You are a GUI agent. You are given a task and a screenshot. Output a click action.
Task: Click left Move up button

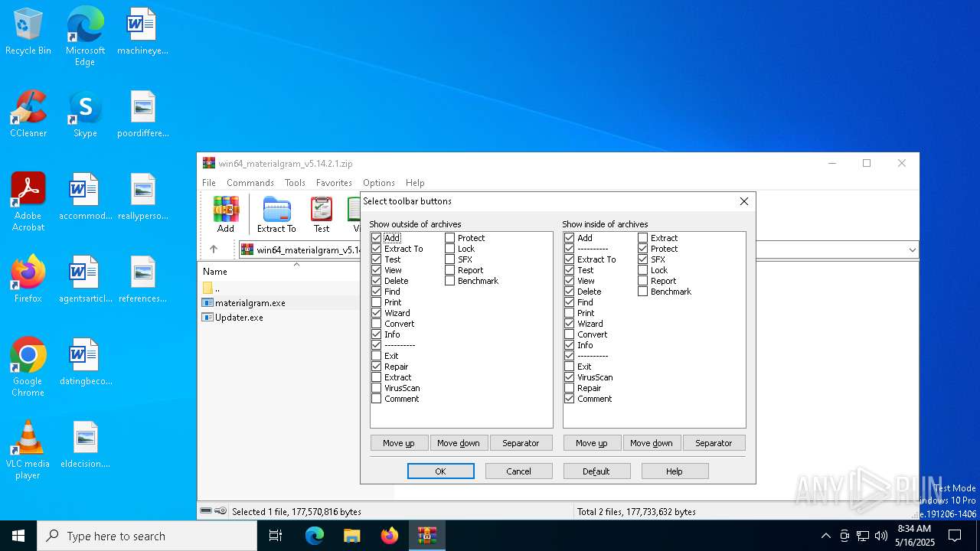tap(399, 443)
